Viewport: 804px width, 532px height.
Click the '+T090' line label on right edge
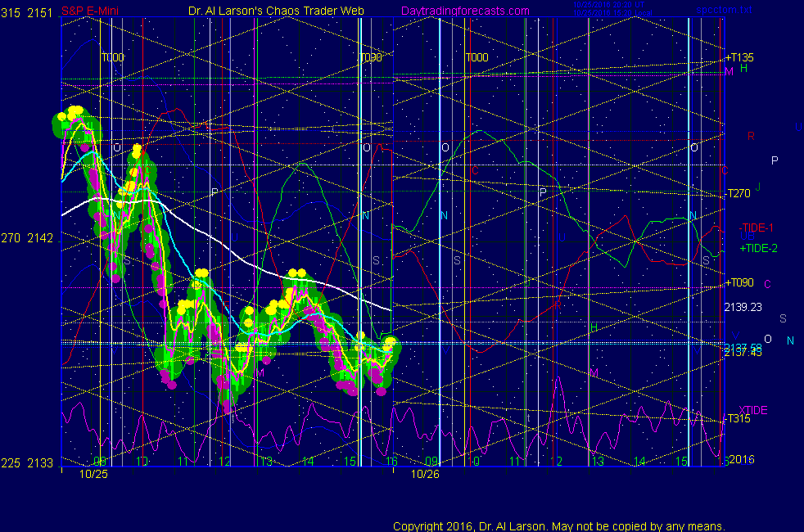click(739, 282)
